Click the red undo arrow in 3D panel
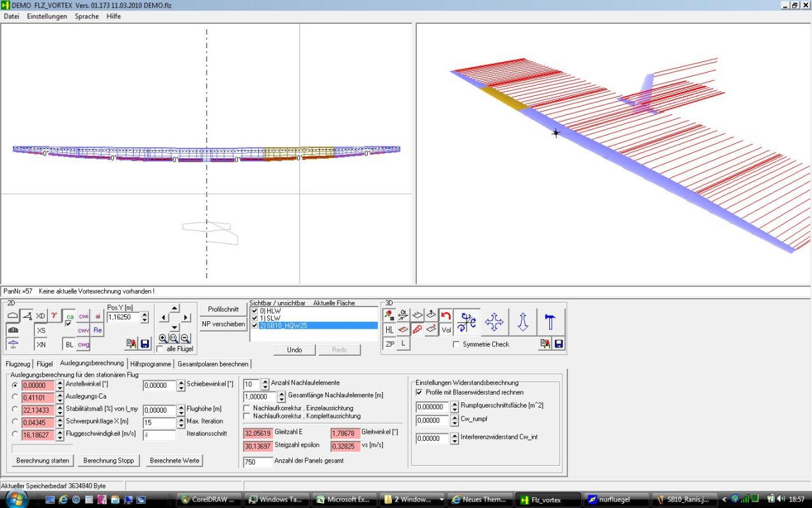Viewport: 812px width, 508px height. [446, 315]
